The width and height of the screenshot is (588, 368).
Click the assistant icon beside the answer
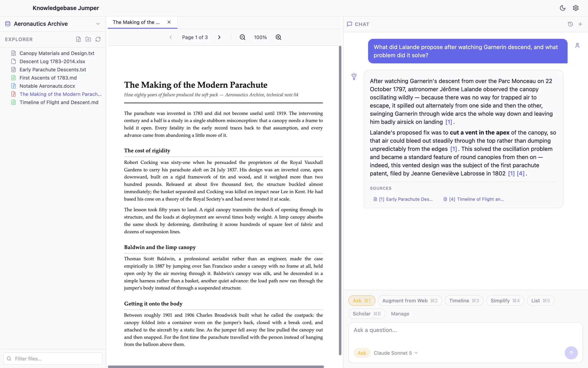354,76
